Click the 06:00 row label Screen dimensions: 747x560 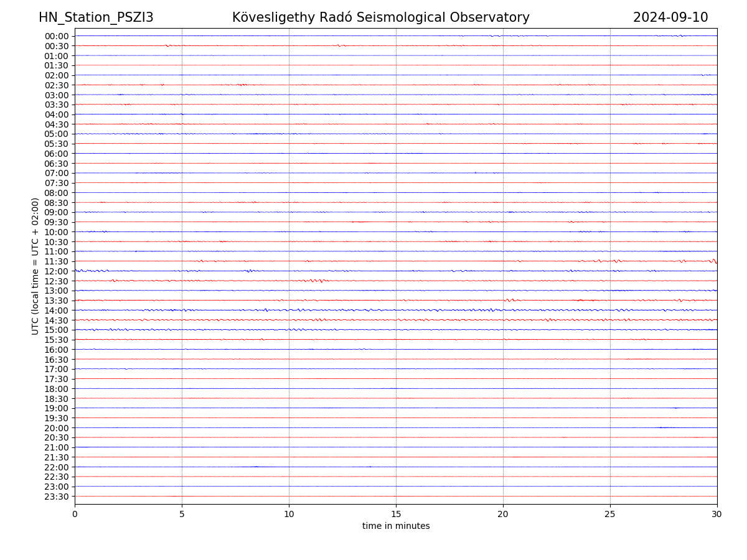tap(57, 154)
